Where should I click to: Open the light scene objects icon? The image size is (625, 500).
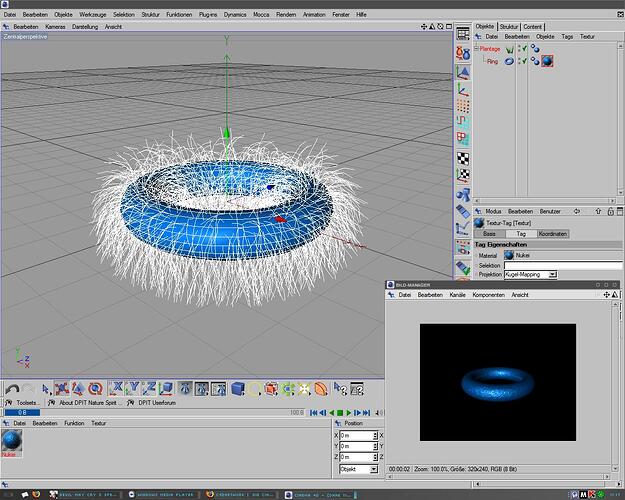click(x=304, y=389)
